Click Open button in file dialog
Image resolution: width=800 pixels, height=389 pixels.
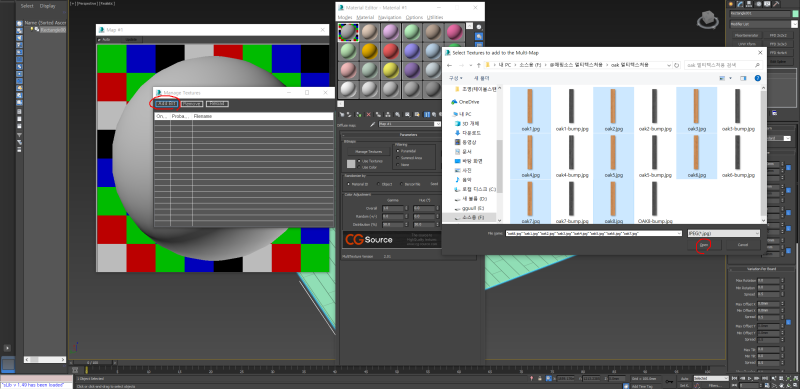click(704, 245)
